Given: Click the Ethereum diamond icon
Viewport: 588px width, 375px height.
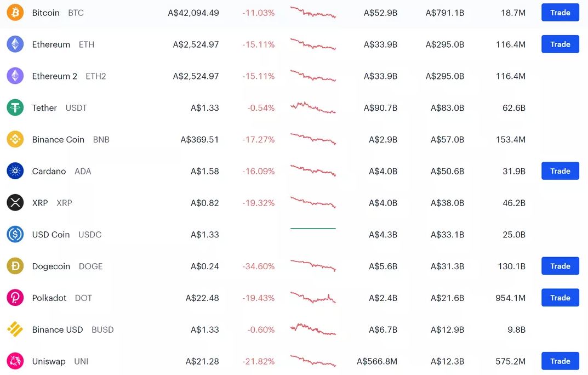Looking at the screenshot, I should coord(15,44).
